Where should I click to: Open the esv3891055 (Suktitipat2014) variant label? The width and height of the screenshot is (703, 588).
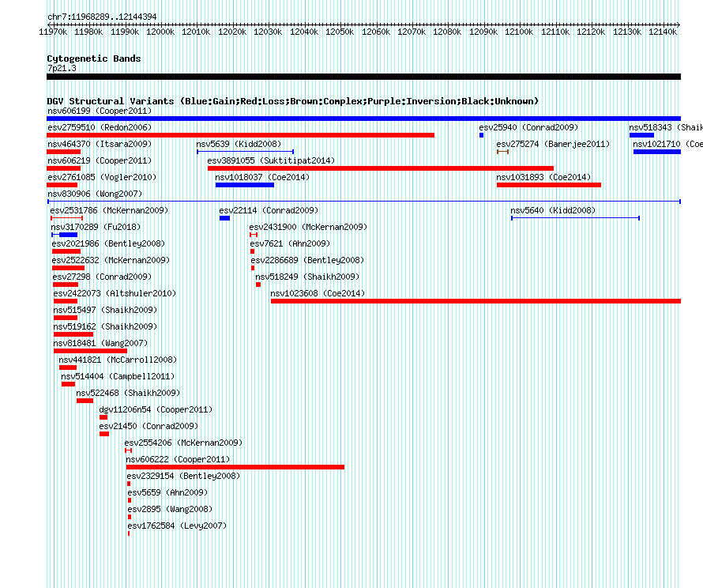pyautogui.click(x=271, y=160)
